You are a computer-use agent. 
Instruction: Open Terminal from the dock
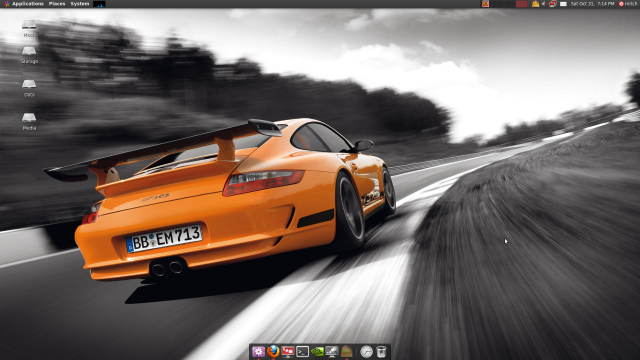[x=302, y=351]
